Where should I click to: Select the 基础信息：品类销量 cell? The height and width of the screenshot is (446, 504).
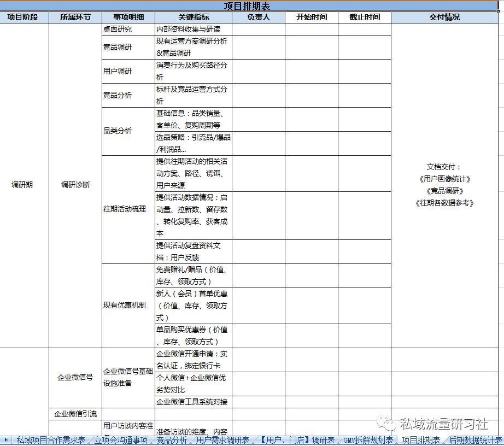pos(194,120)
